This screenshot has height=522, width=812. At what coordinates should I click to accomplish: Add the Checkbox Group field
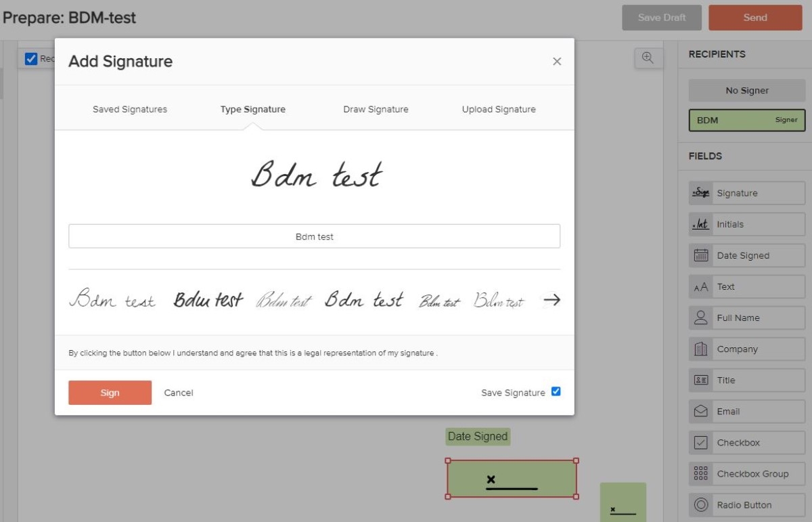coord(747,474)
